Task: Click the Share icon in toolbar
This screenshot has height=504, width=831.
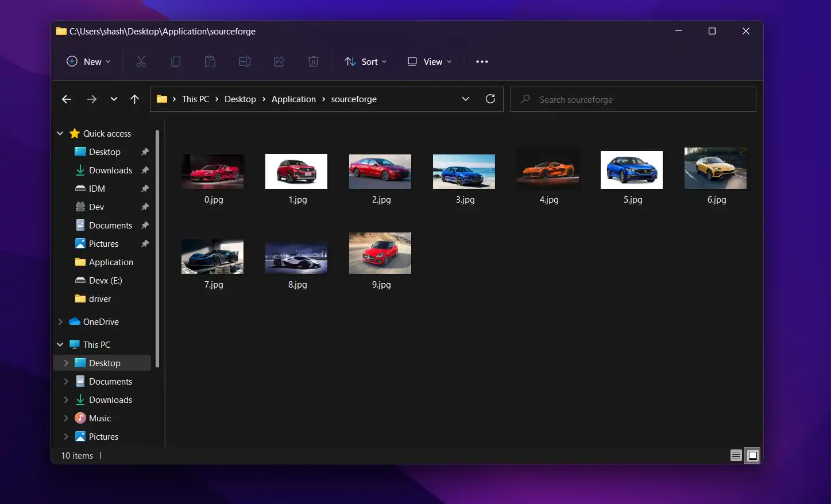Action: [x=279, y=61]
